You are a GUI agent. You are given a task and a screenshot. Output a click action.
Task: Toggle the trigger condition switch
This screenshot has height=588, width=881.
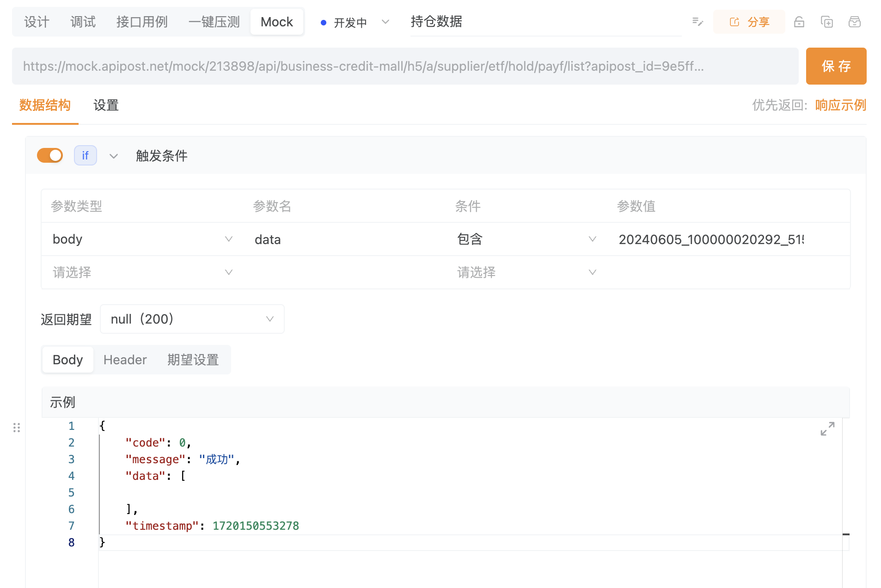pyautogui.click(x=50, y=155)
